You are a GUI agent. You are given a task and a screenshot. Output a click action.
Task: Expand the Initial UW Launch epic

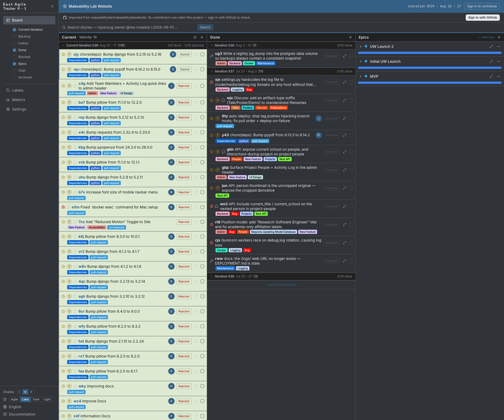pyautogui.click(x=361, y=61)
